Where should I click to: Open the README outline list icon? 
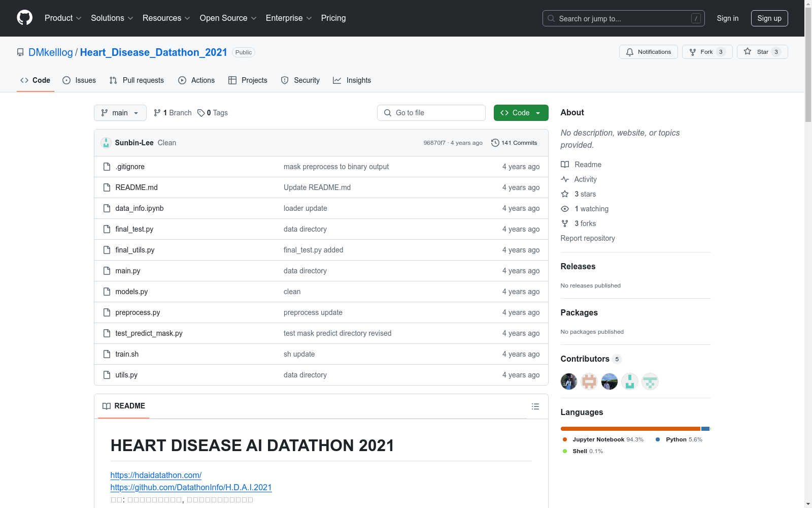pyautogui.click(x=535, y=406)
